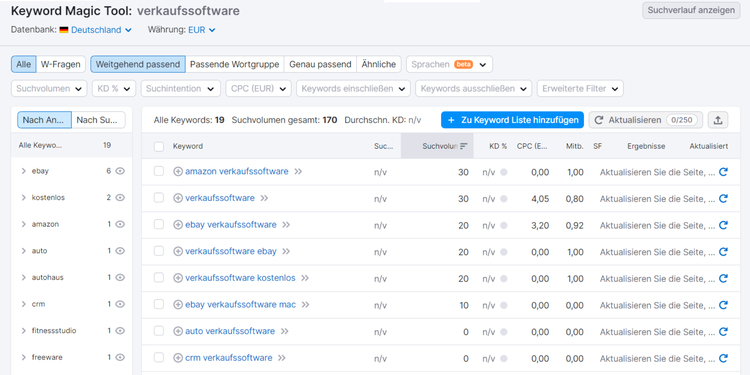Refresh the ebay verkaufssoftware mac row
This screenshot has width=750, height=375.
tap(723, 305)
